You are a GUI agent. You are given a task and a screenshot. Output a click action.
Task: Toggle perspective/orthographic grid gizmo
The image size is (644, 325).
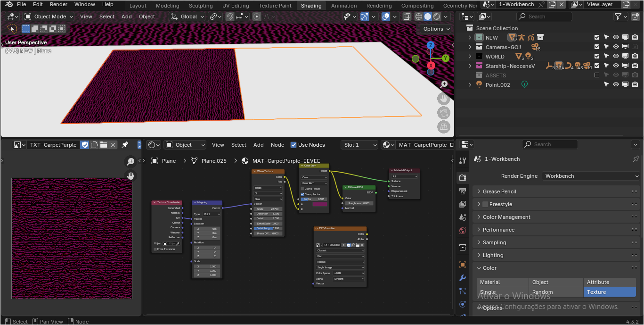pyautogui.click(x=443, y=127)
